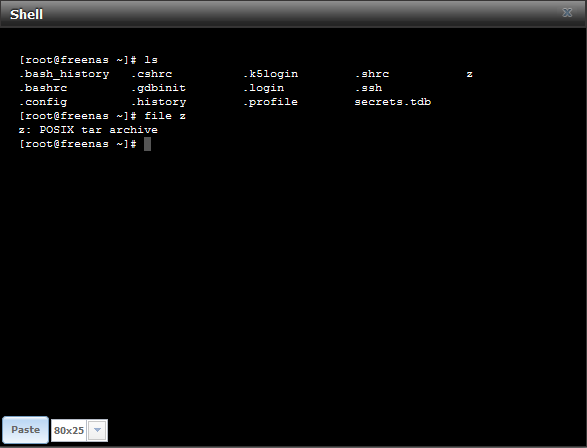
Task: Click the .shrc filename in the listing
Action: pyautogui.click(x=372, y=74)
